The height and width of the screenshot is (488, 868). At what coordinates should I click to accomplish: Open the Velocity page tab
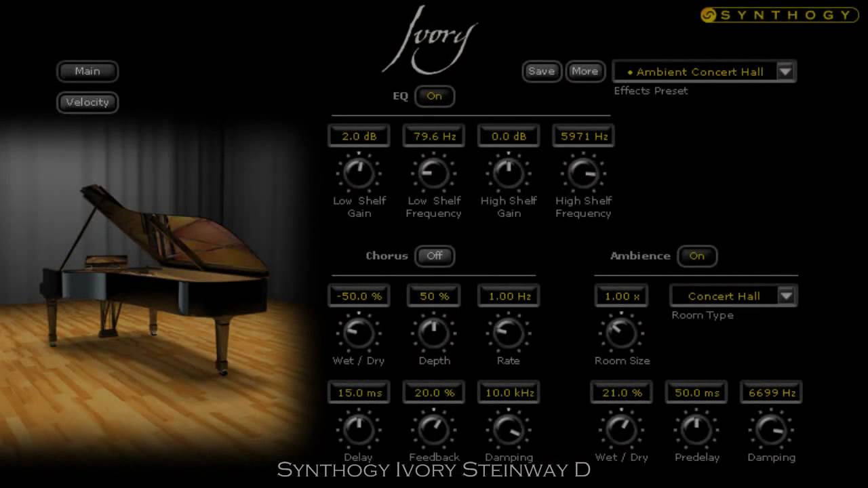pos(87,102)
